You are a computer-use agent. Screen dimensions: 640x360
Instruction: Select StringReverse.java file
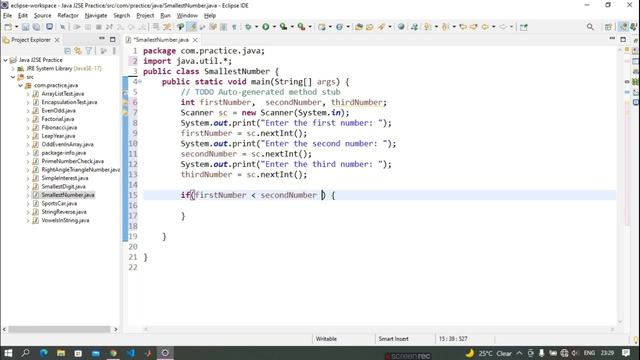(x=64, y=212)
